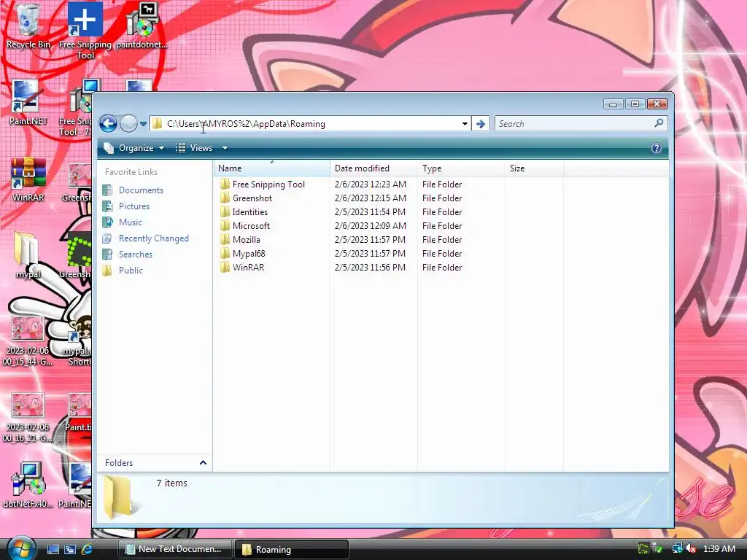The image size is (747, 560).
Task: Select the Mypal68 folder icon
Action: coord(225,253)
